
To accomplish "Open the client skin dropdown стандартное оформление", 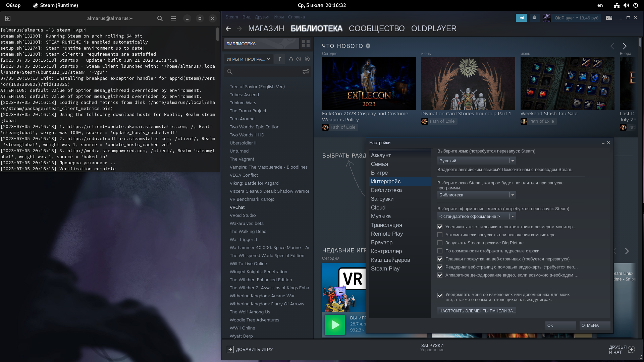I will [476, 216].
